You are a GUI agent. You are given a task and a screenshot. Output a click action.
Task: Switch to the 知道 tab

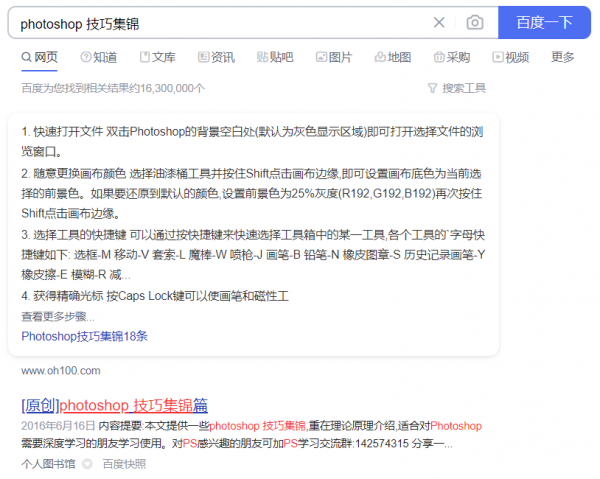pos(97,57)
